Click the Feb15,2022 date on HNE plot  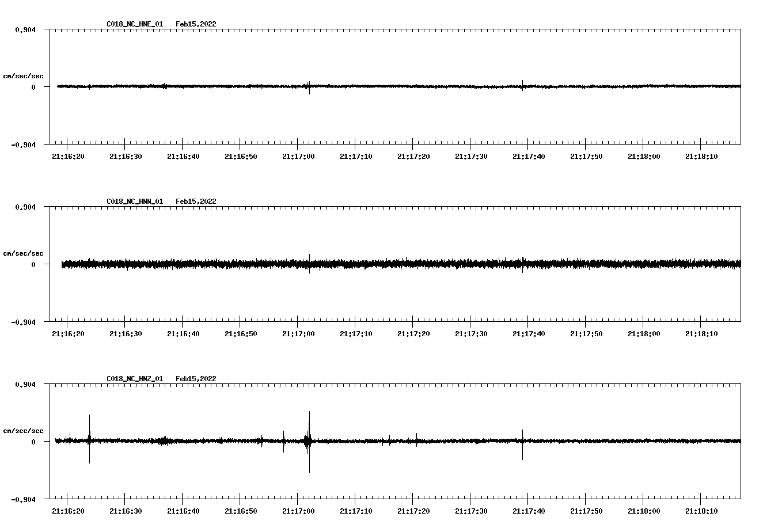pyautogui.click(x=196, y=24)
